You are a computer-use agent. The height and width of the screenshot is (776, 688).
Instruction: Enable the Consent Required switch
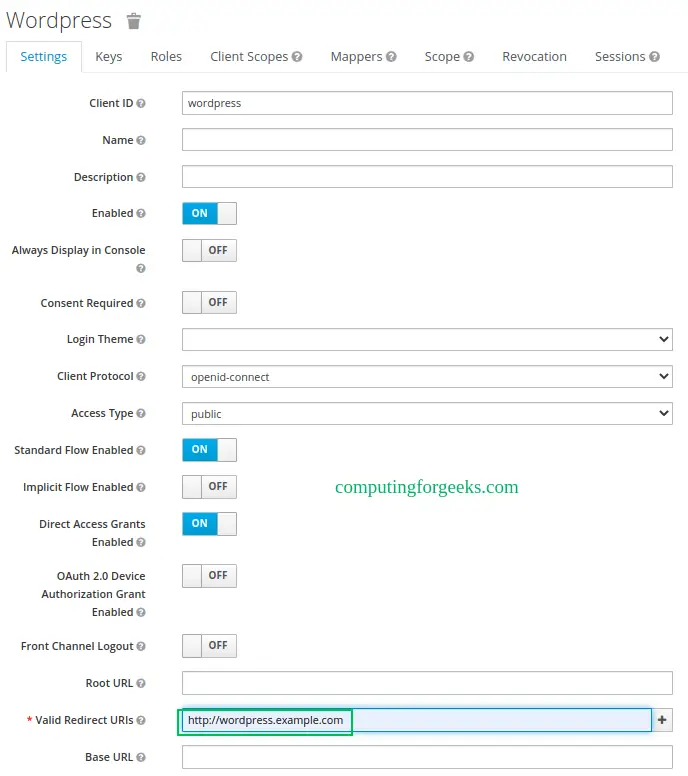[209, 302]
